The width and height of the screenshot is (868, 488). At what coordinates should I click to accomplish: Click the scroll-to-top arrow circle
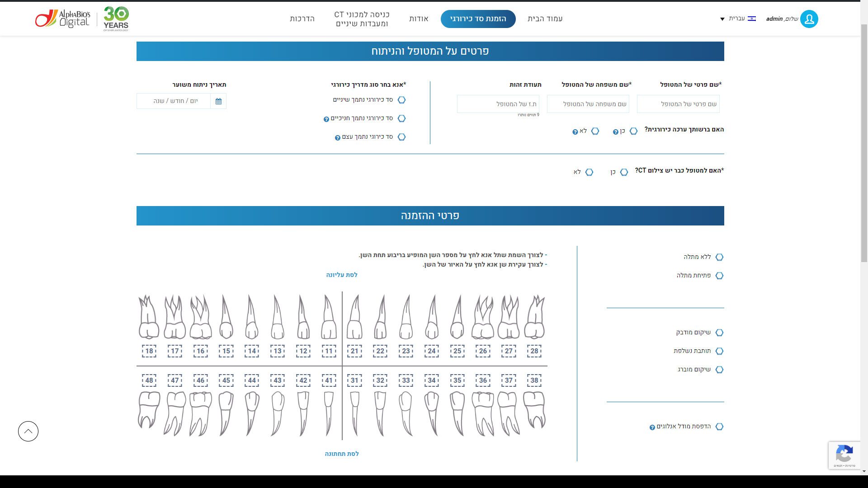[28, 431]
